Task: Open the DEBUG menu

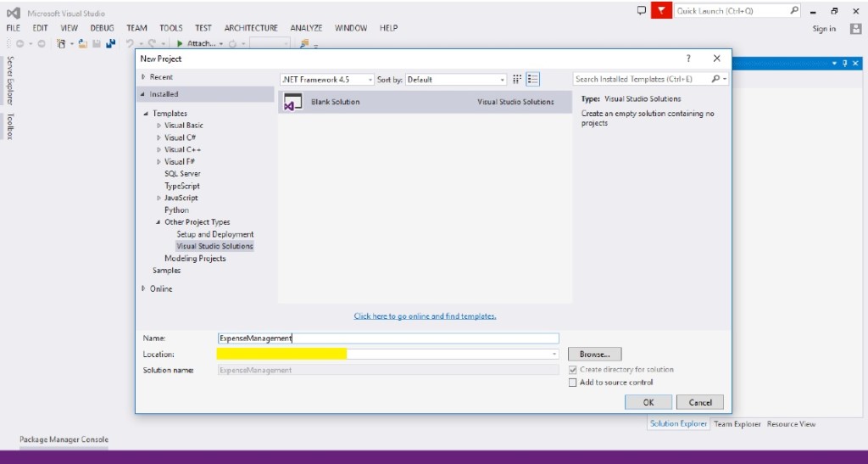Action: (102, 28)
